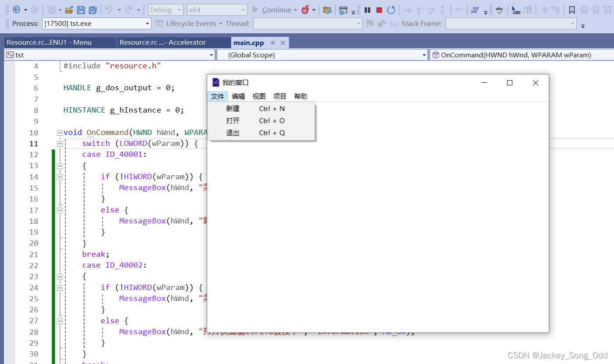The width and height of the screenshot is (614, 364).
Task: Collapse the OnCommand function at line 10
Action: [x=60, y=133]
